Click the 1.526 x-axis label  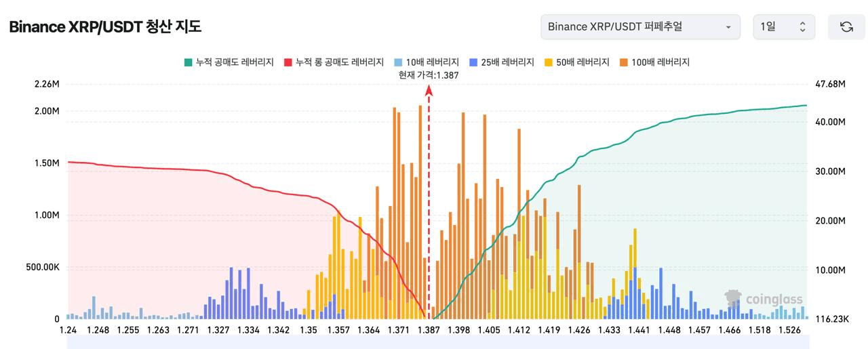pos(789,330)
